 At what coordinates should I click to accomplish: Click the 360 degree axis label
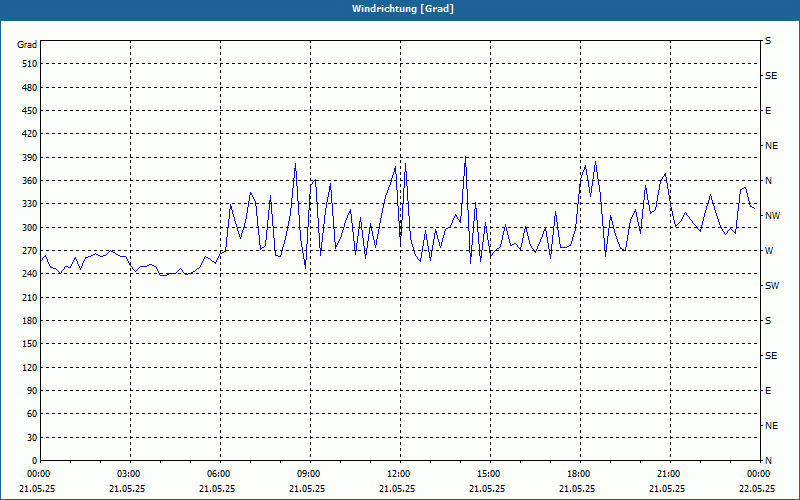tap(30, 181)
